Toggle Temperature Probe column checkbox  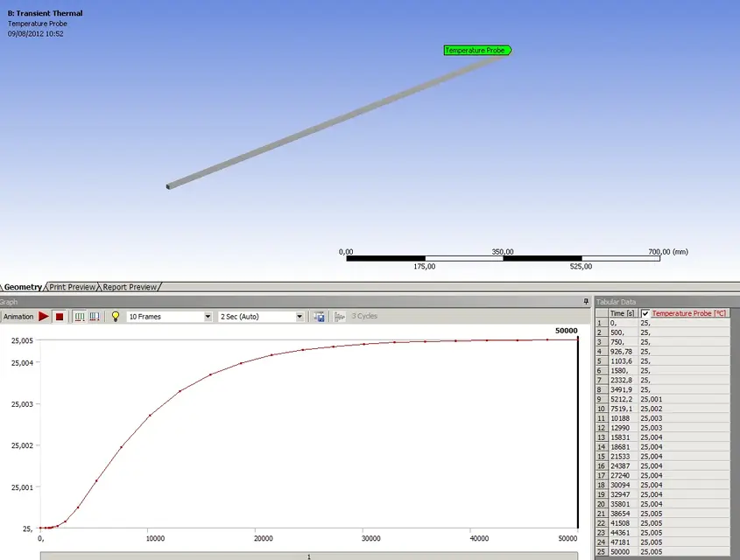tap(645, 313)
